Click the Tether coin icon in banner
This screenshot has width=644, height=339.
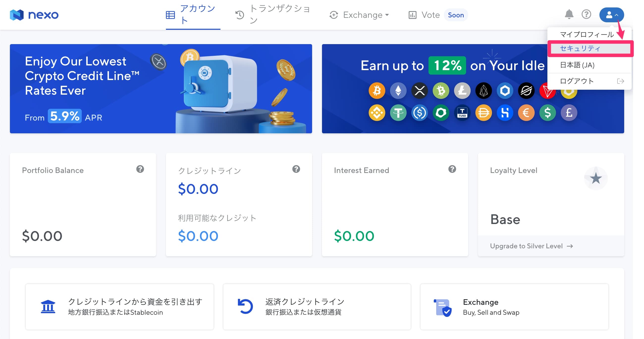(398, 113)
